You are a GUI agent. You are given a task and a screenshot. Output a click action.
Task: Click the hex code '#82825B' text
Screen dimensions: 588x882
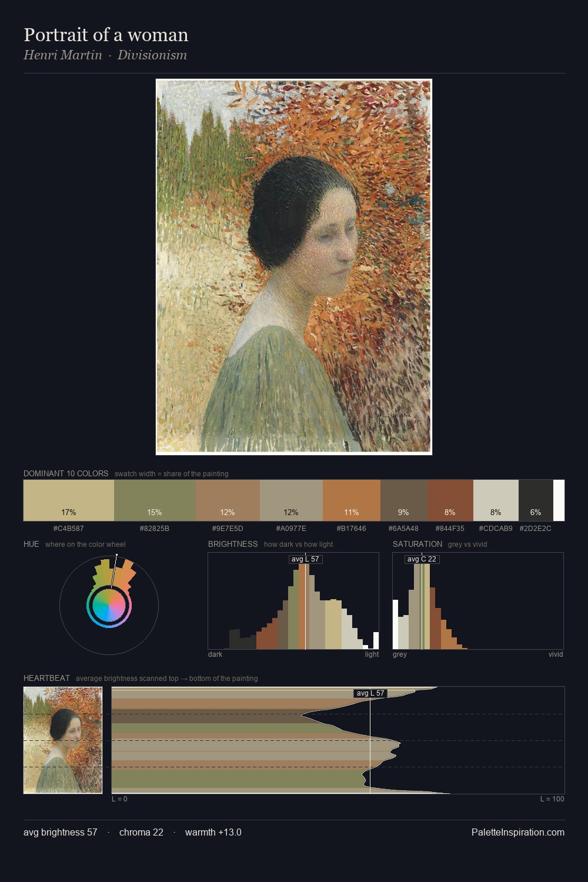click(155, 529)
